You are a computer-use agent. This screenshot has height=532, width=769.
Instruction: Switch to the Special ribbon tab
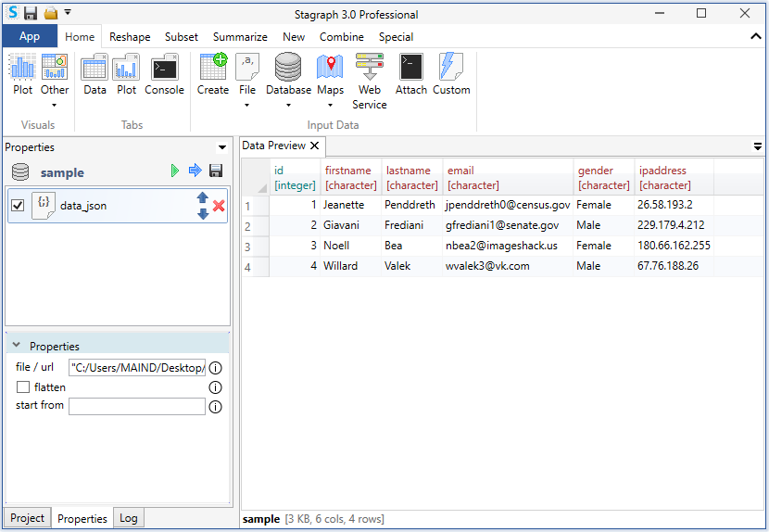point(396,37)
